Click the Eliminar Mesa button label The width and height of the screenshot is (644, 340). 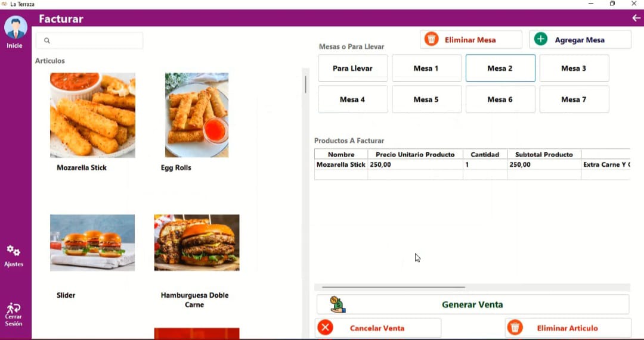click(470, 40)
